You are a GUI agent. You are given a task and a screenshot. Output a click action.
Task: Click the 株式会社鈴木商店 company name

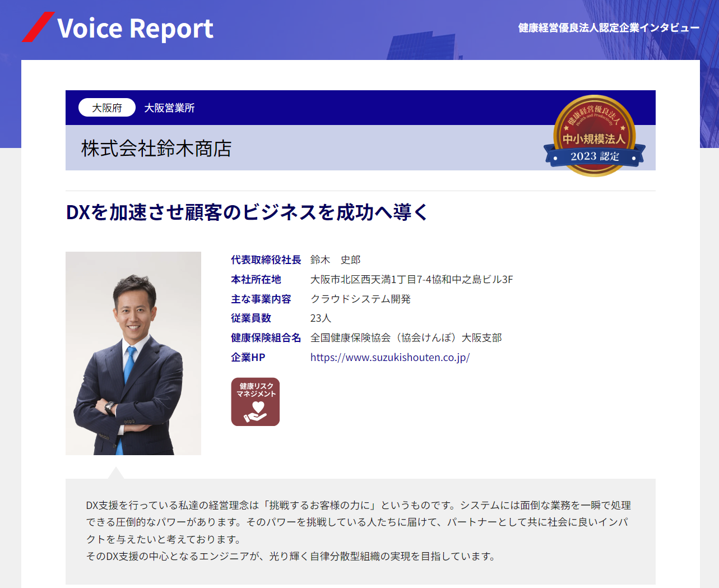coord(156,149)
